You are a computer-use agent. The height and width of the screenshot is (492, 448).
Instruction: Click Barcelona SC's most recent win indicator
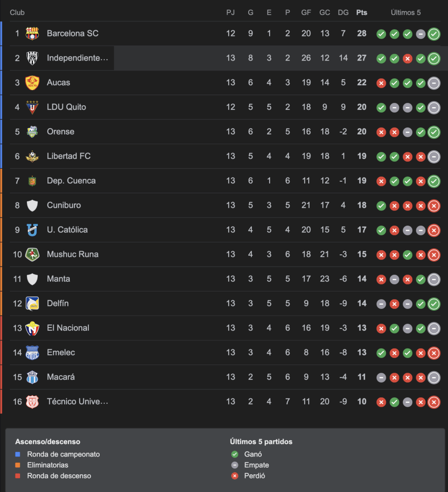434,34
